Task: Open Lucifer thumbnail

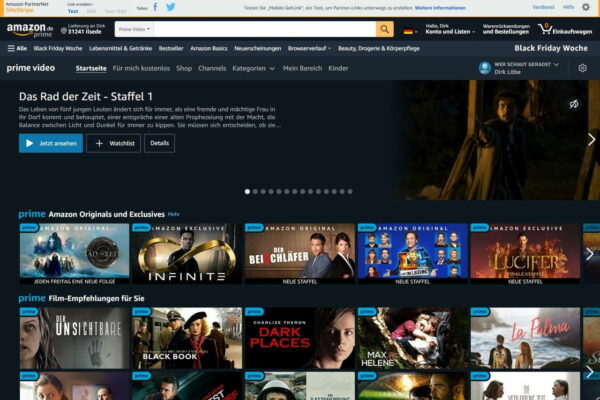Action: [525, 254]
